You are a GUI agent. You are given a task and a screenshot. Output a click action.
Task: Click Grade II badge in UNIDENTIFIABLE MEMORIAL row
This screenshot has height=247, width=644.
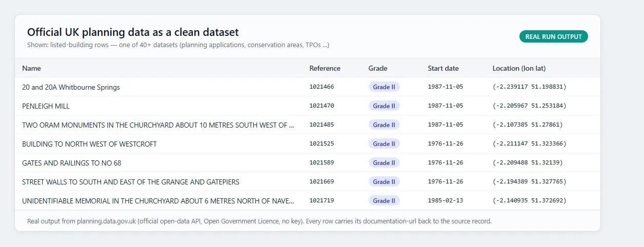tap(384, 201)
